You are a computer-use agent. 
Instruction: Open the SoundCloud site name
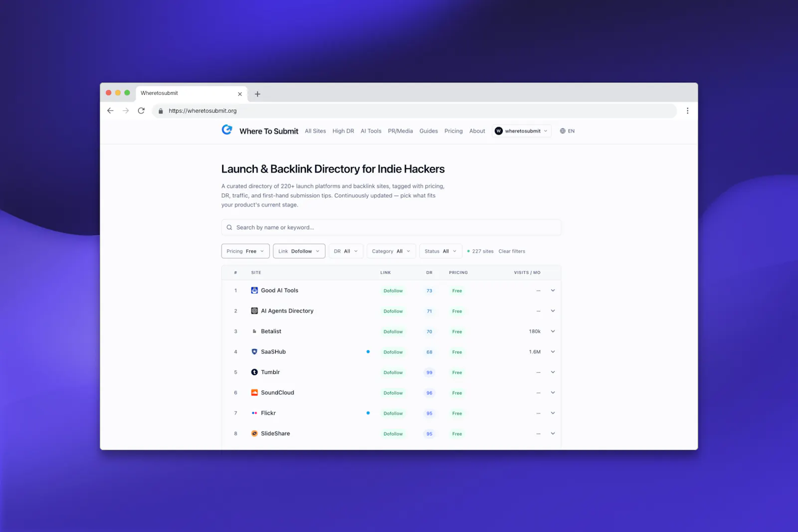(x=278, y=392)
